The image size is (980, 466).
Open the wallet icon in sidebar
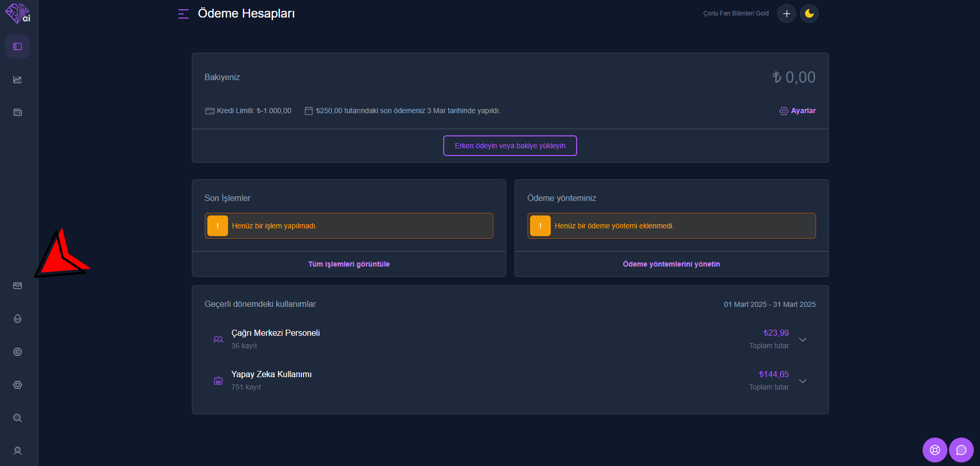click(x=18, y=112)
